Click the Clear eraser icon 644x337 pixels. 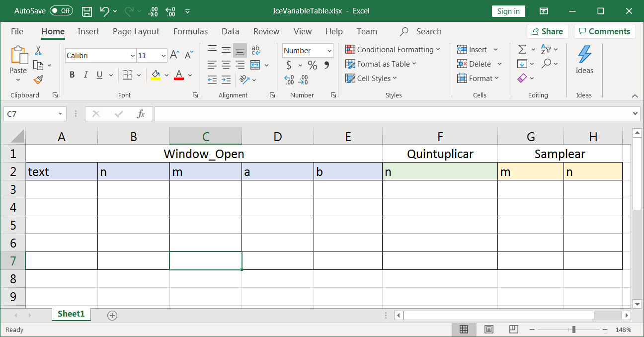522,78
